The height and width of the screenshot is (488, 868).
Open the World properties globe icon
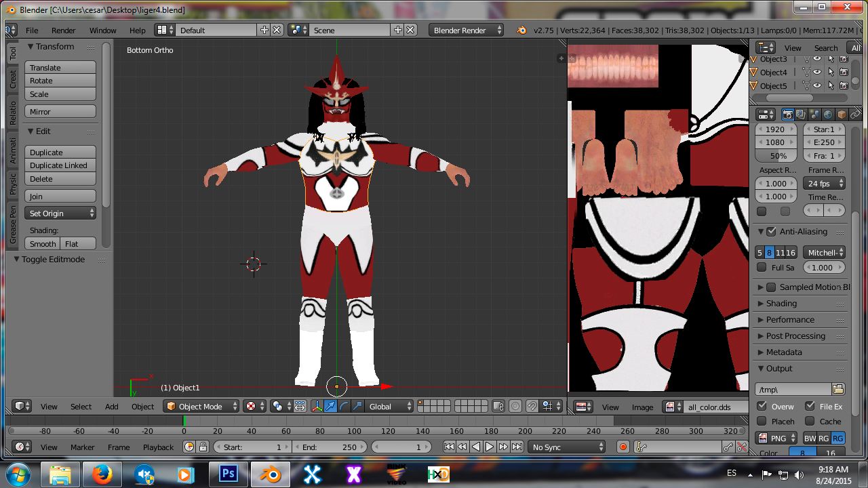point(828,115)
